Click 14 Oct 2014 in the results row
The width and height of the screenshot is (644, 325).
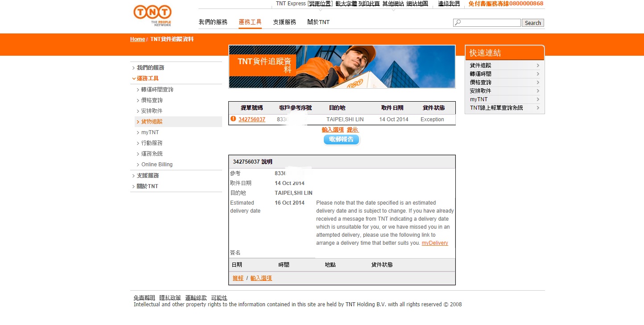394,119
